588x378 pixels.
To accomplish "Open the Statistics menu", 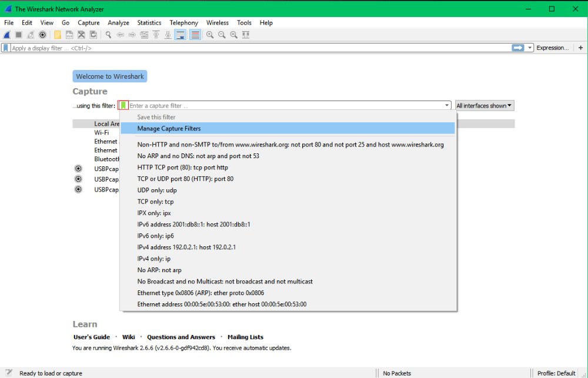I will point(149,22).
